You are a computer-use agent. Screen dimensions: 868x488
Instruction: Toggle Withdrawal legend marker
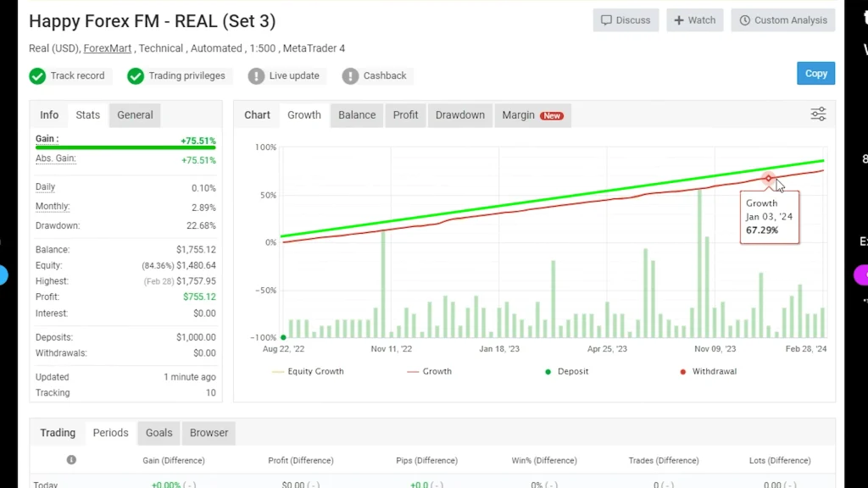click(707, 371)
